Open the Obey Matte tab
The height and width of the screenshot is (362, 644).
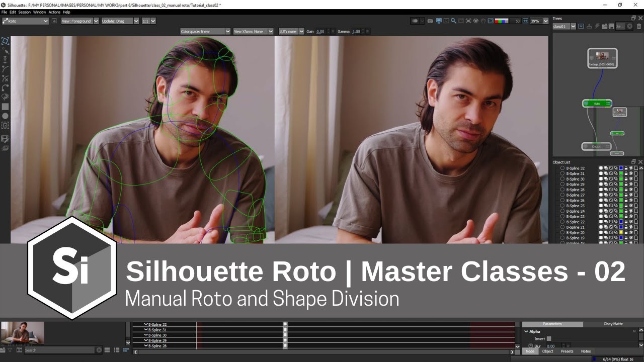tap(613, 324)
